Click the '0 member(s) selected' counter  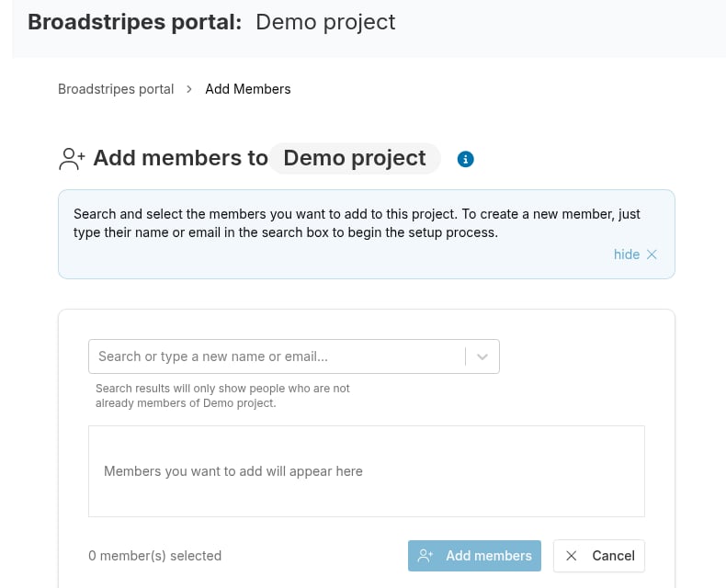coord(154,556)
